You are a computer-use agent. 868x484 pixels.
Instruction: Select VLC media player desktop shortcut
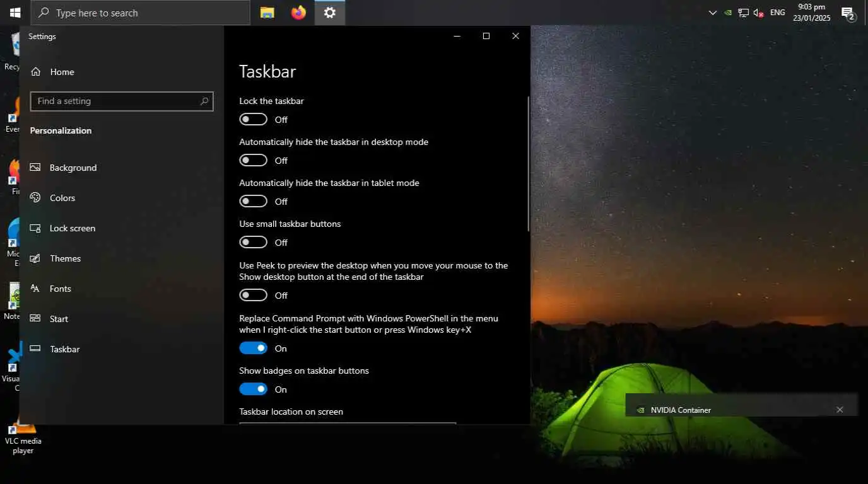[23, 436]
